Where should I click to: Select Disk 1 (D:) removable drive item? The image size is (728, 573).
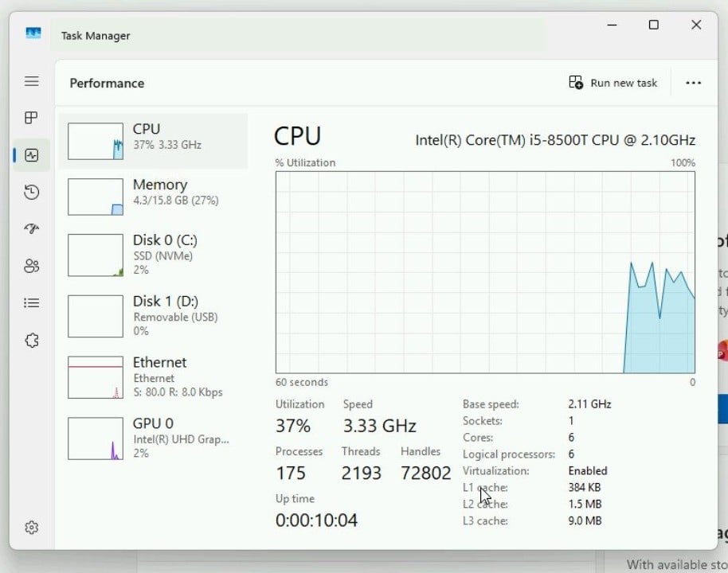click(153, 316)
